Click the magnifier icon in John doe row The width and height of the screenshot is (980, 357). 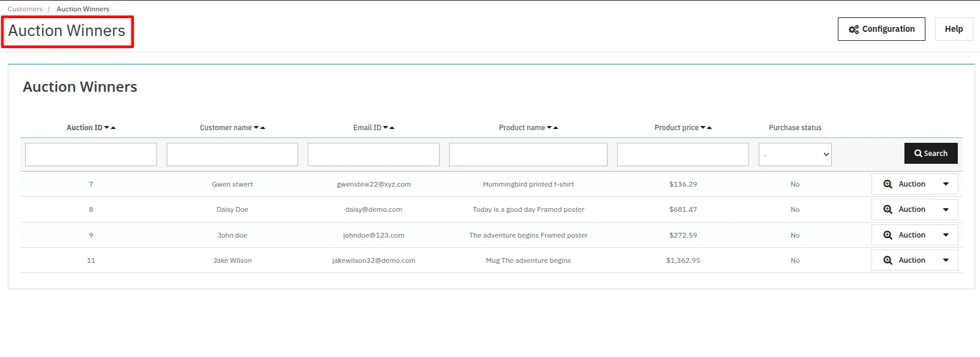[888, 235]
